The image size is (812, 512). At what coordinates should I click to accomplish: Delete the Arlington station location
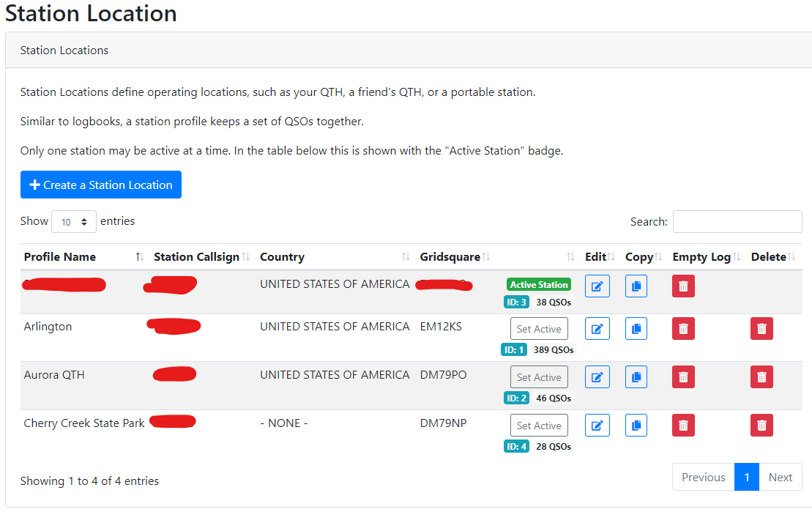coord(761,328)
